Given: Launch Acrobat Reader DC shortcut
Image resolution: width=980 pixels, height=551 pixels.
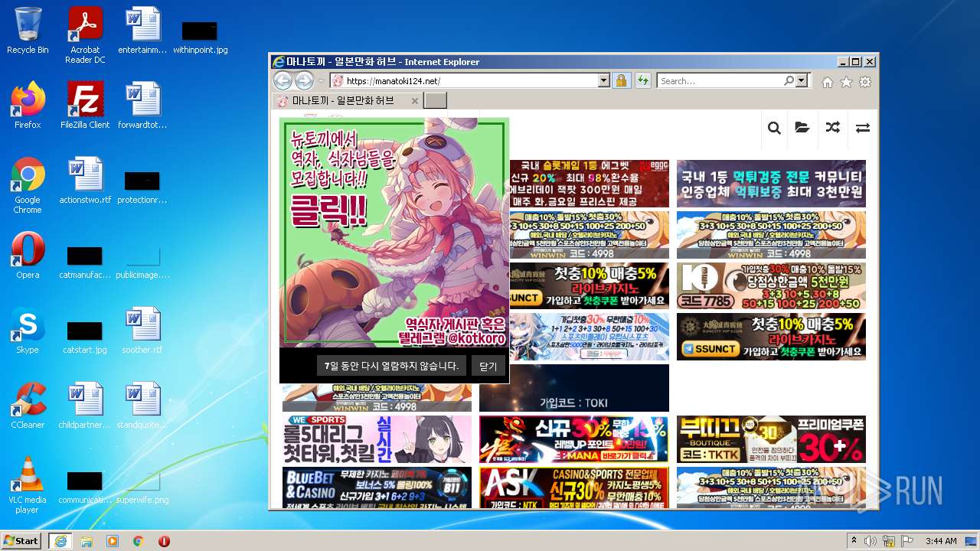Looking at the screenshot, I should click(x=85, y=35).
